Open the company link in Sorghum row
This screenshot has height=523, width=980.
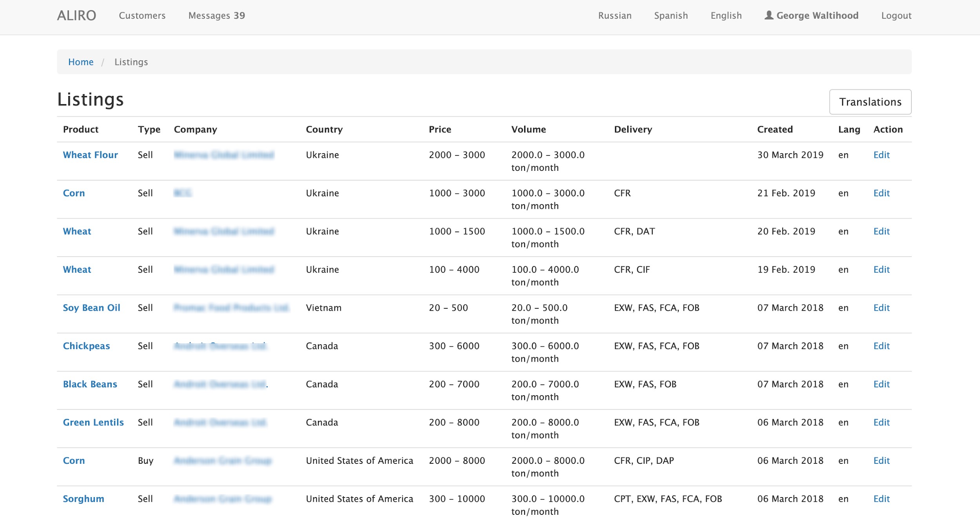(223, 499)
